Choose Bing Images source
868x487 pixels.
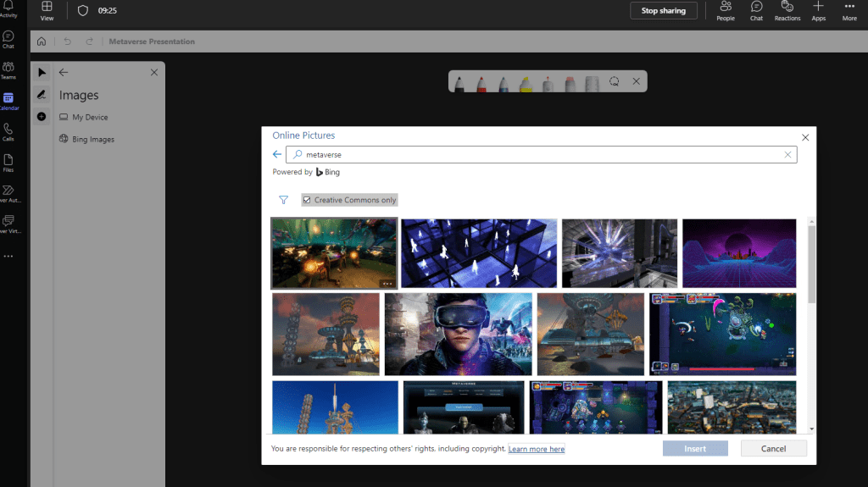click(x=92, y=139)
